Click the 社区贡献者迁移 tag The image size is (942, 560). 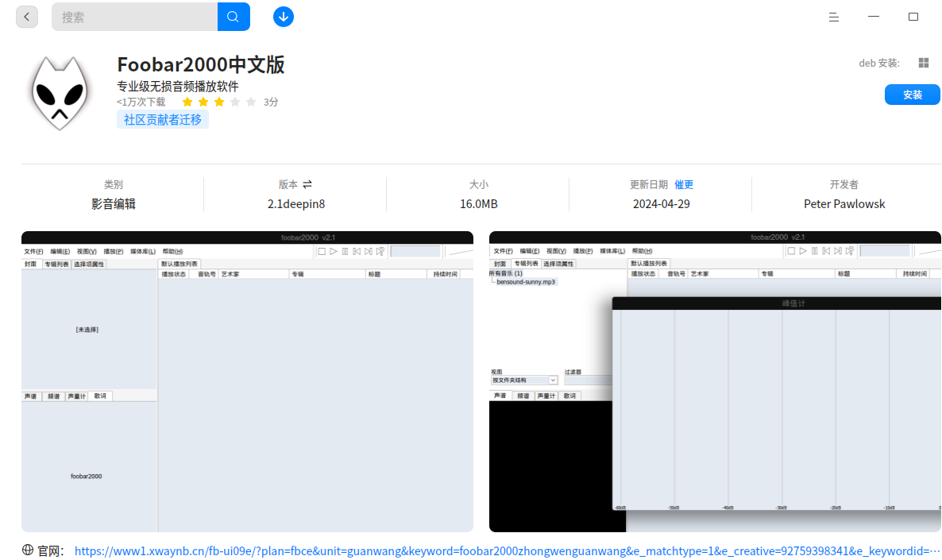point(163,120)
